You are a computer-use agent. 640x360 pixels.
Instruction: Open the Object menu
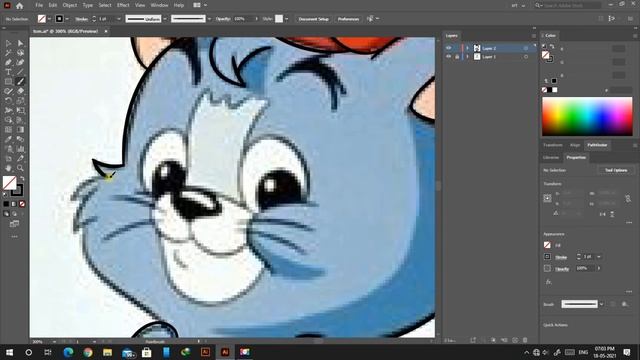69,5
